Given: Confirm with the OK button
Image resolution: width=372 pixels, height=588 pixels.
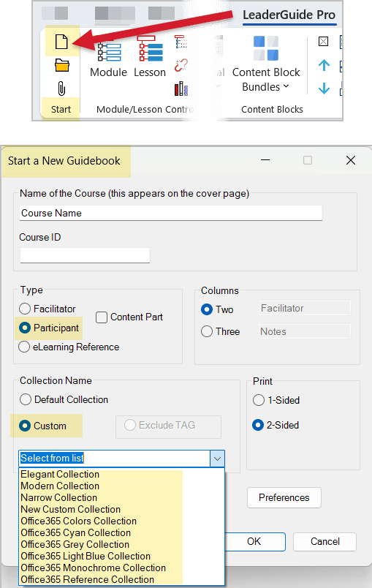Looking at the screenshot, I should point(255,541).
